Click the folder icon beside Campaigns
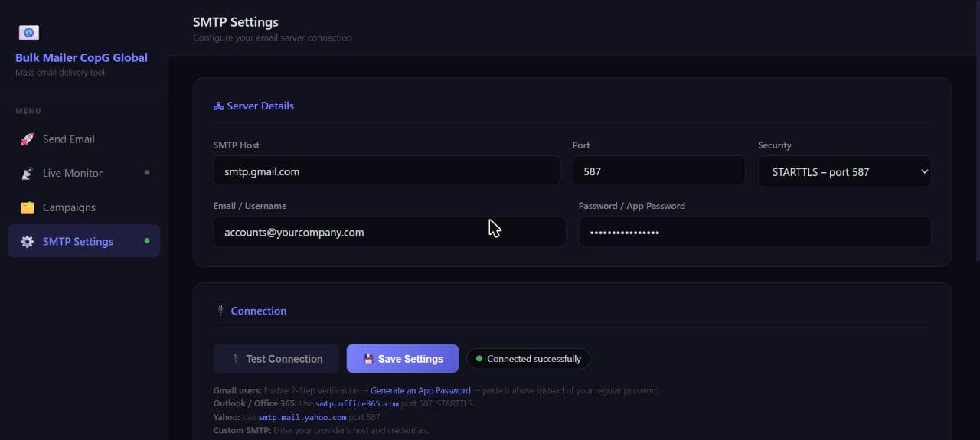The image size is (980, 440). pyautogui.click(x=27, y=207)
